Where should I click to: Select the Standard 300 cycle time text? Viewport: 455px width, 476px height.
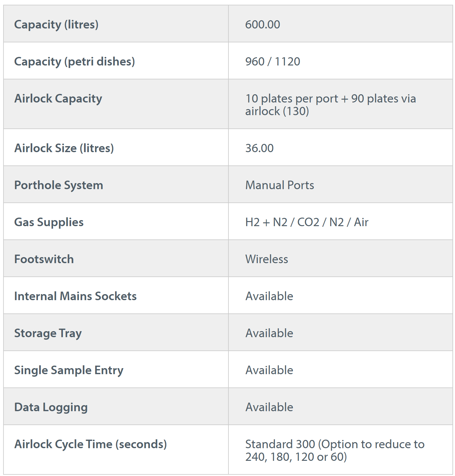[280, 444]
